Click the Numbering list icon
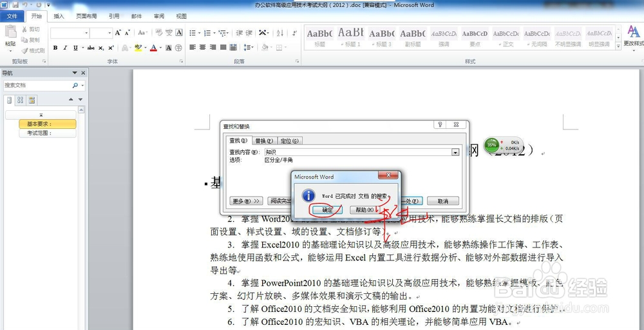644x330 pixels. coord(207,32)
